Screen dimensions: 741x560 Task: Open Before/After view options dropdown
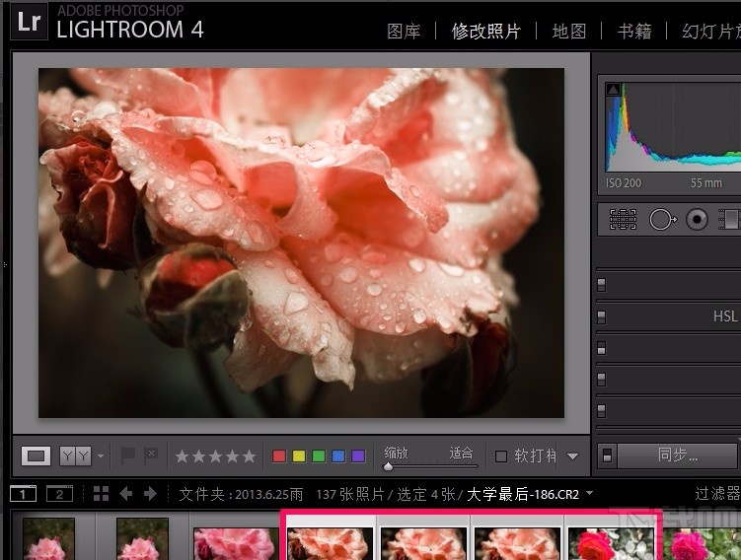(101, 456)
